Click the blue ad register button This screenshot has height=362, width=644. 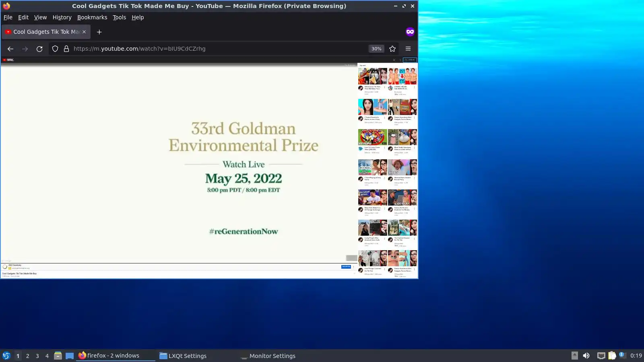[x=346, y=267]
